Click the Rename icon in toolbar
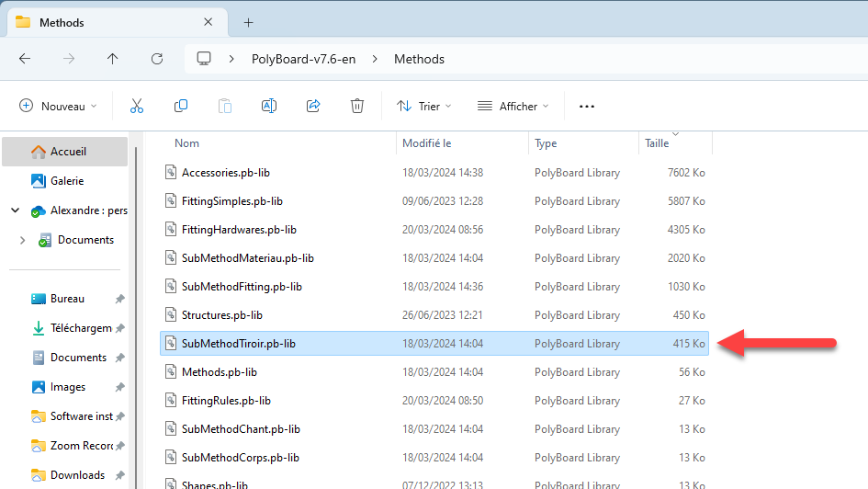Screen dimensions: 868x489 (x=269, y=106)
